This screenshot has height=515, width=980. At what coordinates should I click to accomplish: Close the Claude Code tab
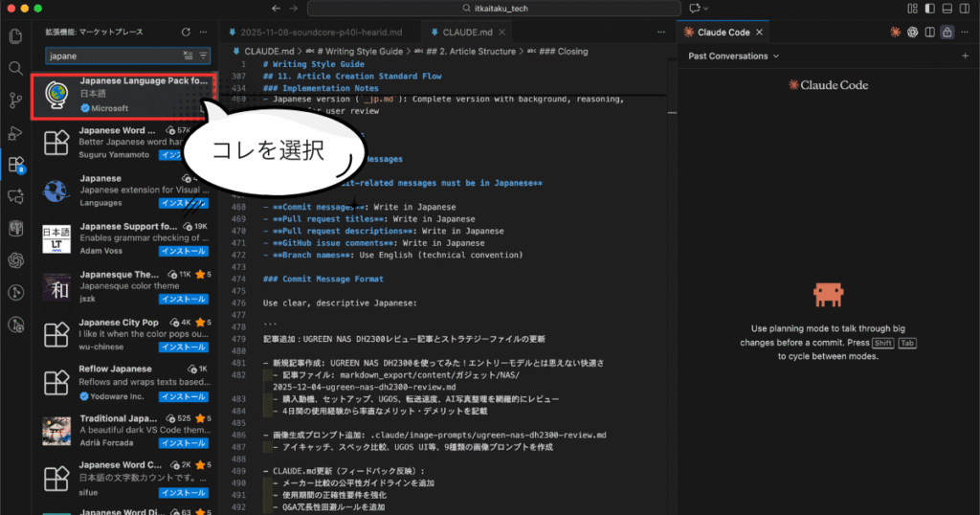click(x=759, y=32)
